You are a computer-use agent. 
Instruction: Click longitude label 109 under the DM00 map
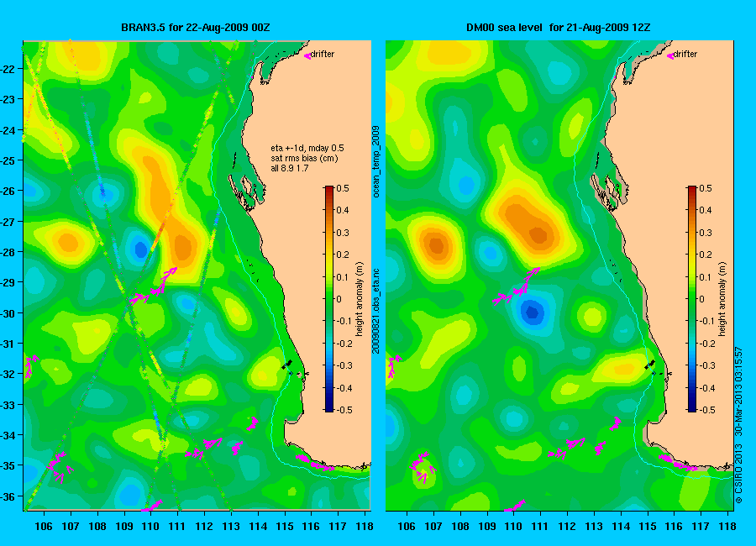click(x=487, y=526)
